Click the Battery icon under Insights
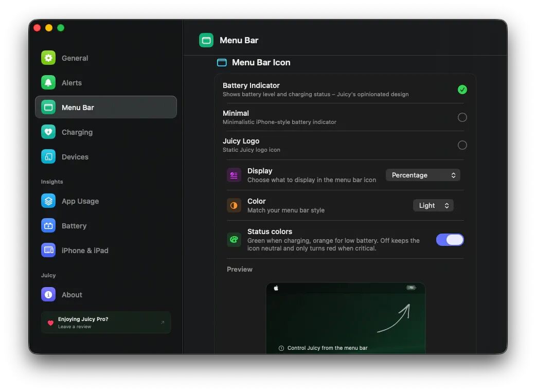The width and height of the screenshot is (536, 392). tap(48, 225)
